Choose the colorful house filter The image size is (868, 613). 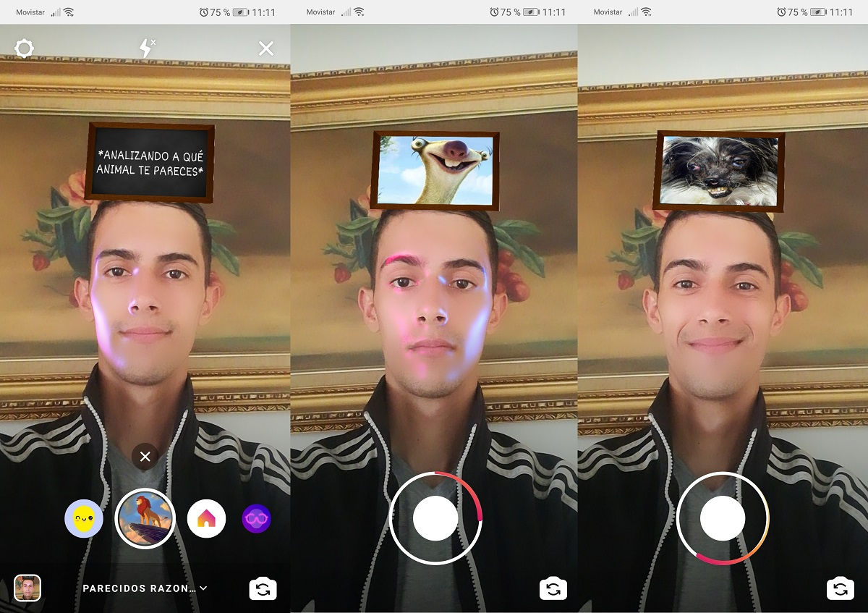click(x=206, y=519)
